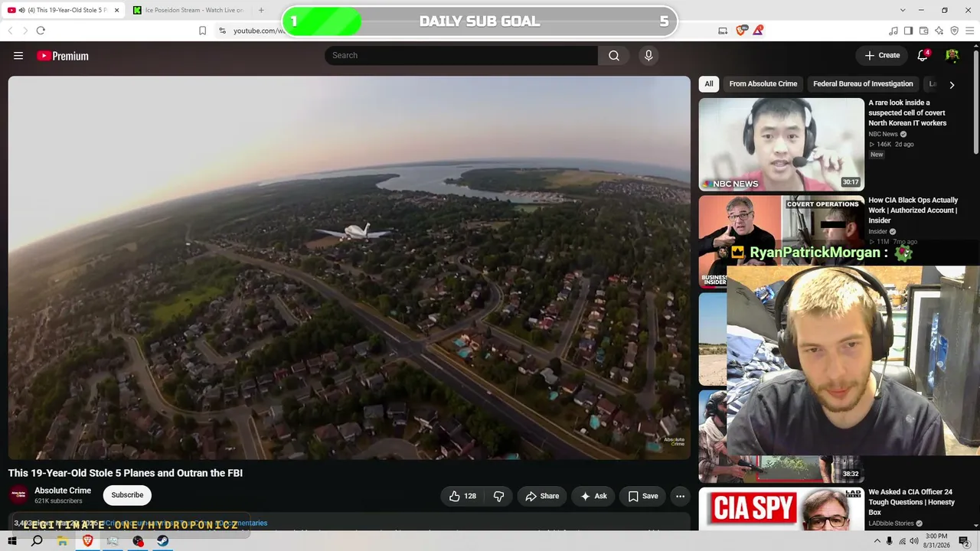Open Steam from the taskbar
The width and height of the screenshot is (980, 551).
pyautogui.click(x=163, y=541)
